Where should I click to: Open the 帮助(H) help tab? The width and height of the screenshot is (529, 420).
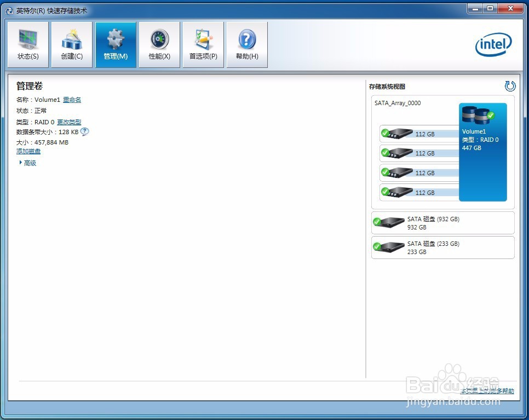[x=248, y=45]
